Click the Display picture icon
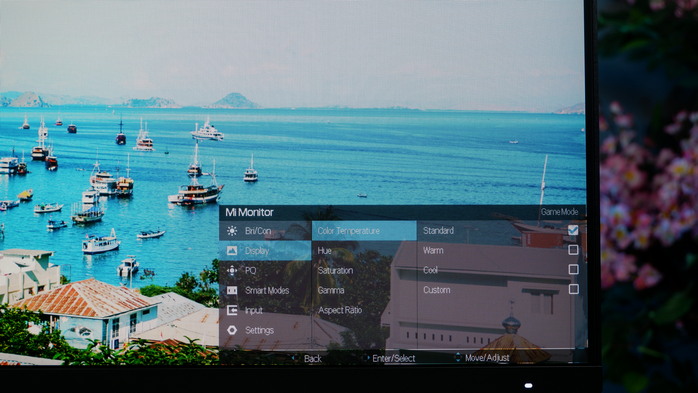 (232, 251)
